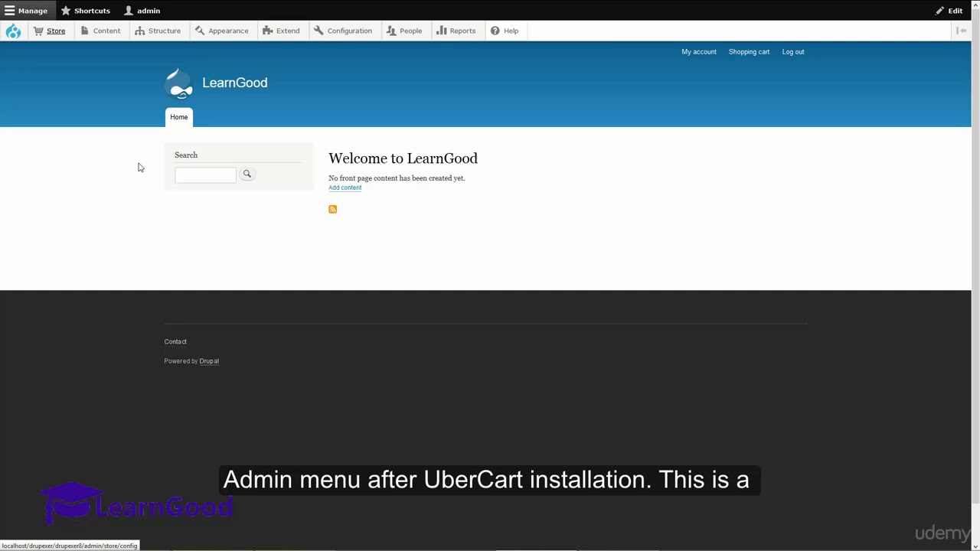Click the Add content link
Image resolution: width=980 pixels, height=551 pixels.
pyautogui.click(x=345, y=187)
